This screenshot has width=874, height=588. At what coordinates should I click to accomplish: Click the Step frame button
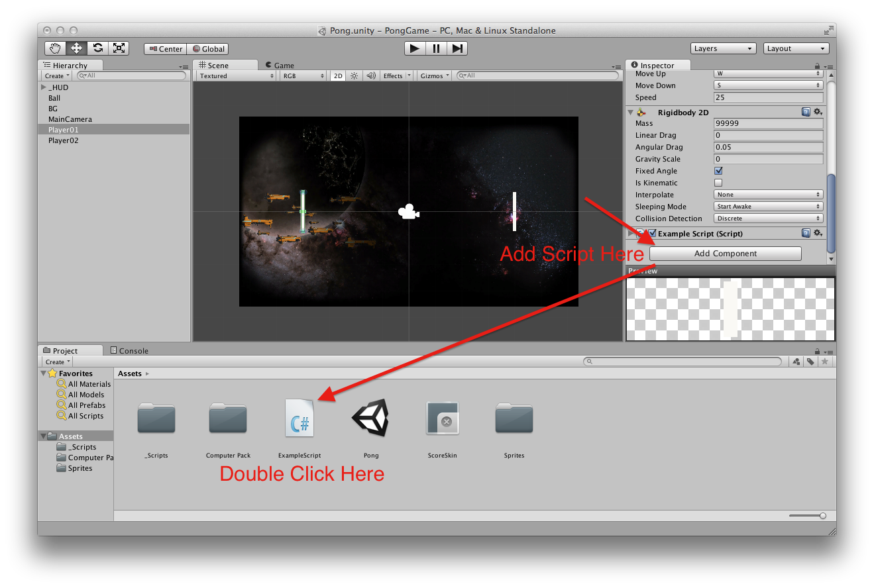tap(457, 48)
